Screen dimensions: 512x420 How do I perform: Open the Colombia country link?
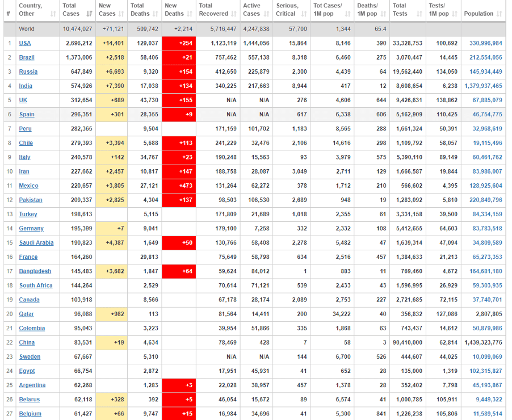pyautogui.click(x=32, y=328)
